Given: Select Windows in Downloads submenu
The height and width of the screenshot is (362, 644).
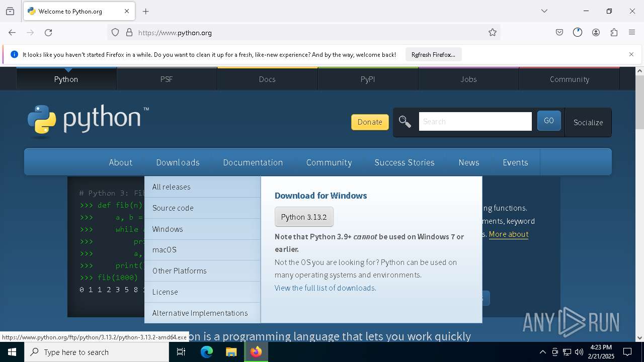Looking at the screenshot, I should click(202, 229).
